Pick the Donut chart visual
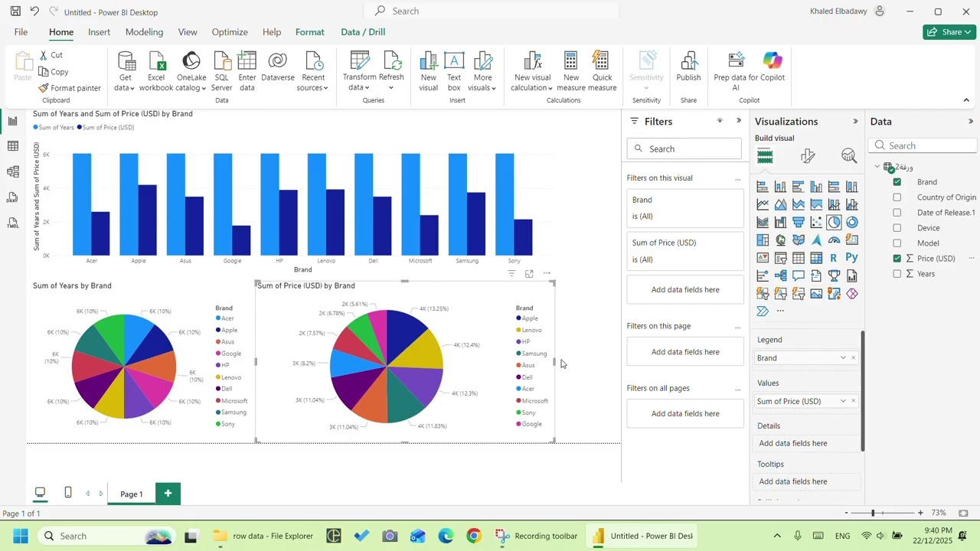Screen dimensions: 980x551 (x=851, y=222)
